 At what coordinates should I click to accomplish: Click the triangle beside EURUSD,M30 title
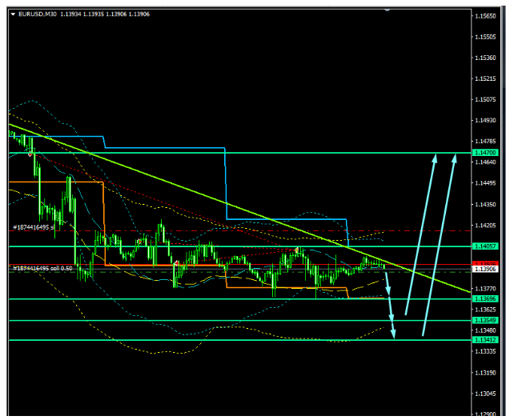click(x=13, y=14)
